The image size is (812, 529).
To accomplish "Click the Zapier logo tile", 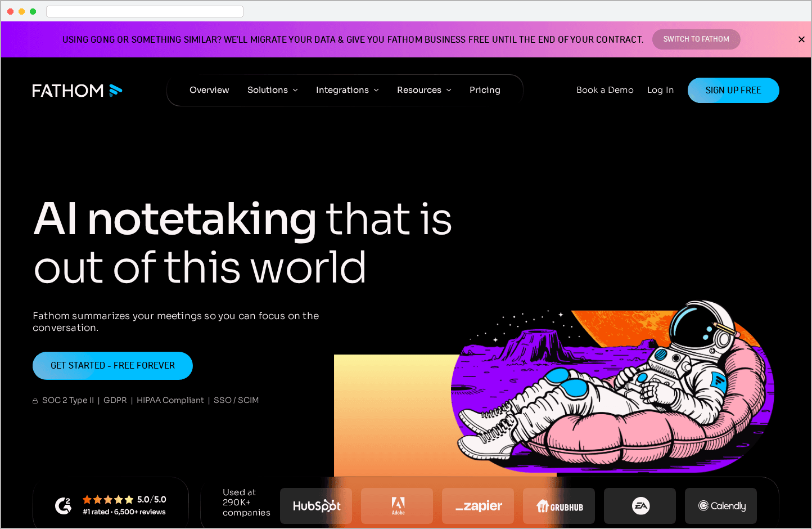I will (478, 506).
